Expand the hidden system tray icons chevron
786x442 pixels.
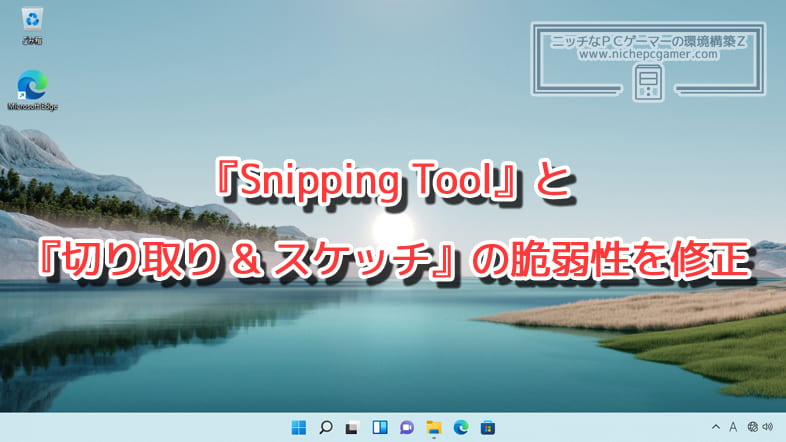716,427
